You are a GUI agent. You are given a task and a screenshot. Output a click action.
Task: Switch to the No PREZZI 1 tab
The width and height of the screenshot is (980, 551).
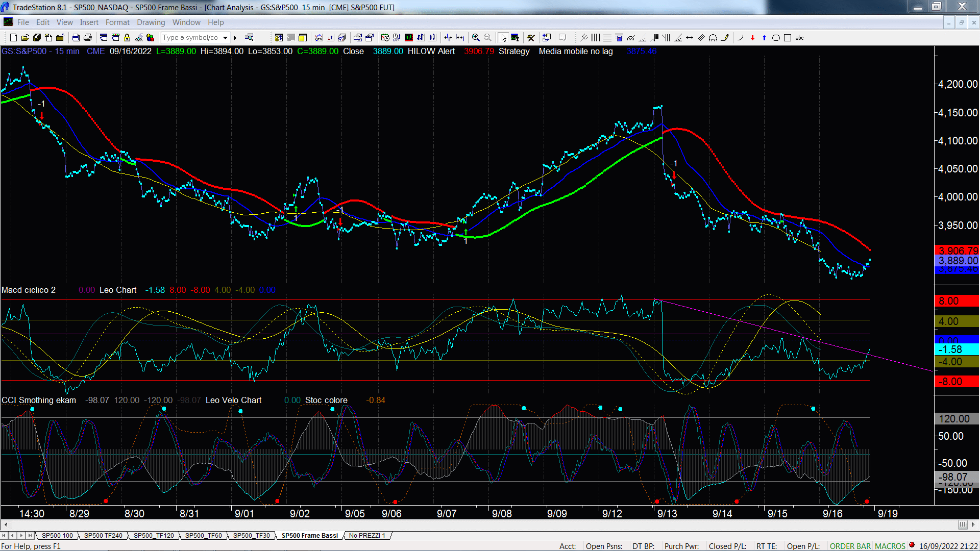click(x=367, y=536)
